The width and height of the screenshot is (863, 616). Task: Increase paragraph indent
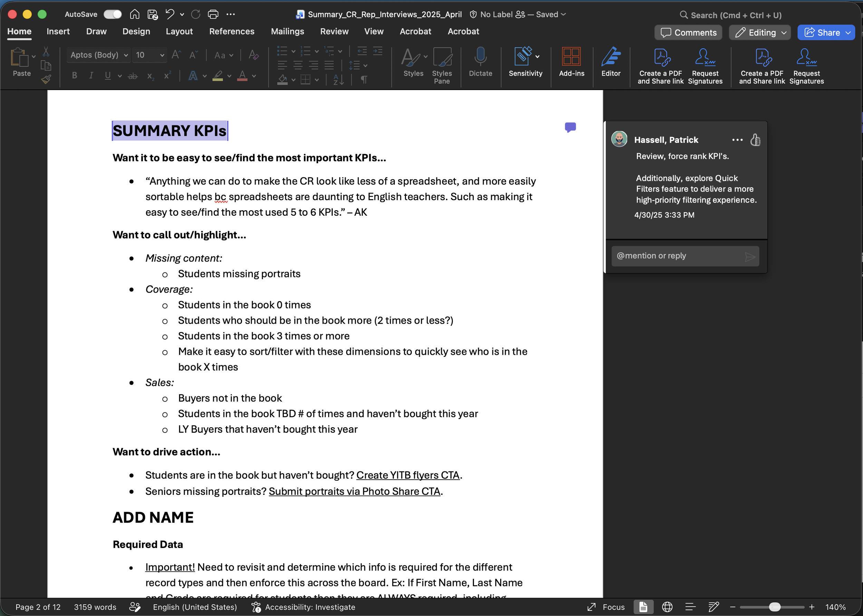click(x=378, y=51)
